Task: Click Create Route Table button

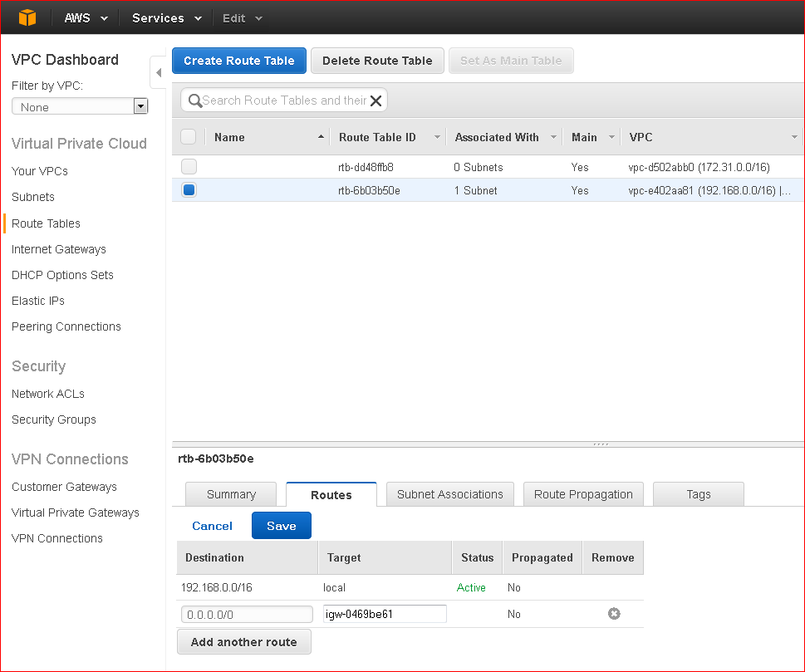Action: coord(239,61)
